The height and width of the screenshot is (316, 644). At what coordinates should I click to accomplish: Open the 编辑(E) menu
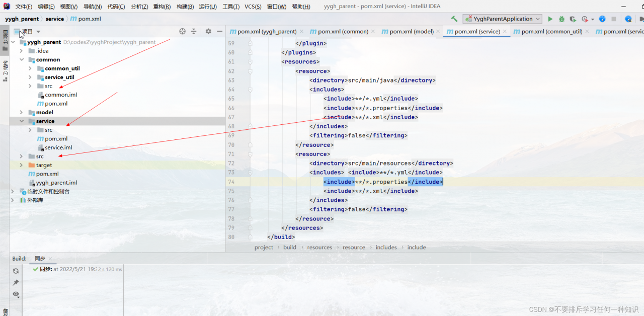tap(46, 7)
